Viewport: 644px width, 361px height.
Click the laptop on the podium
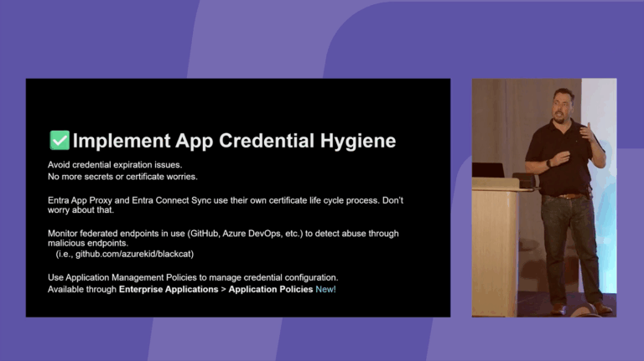click(489, 170)
